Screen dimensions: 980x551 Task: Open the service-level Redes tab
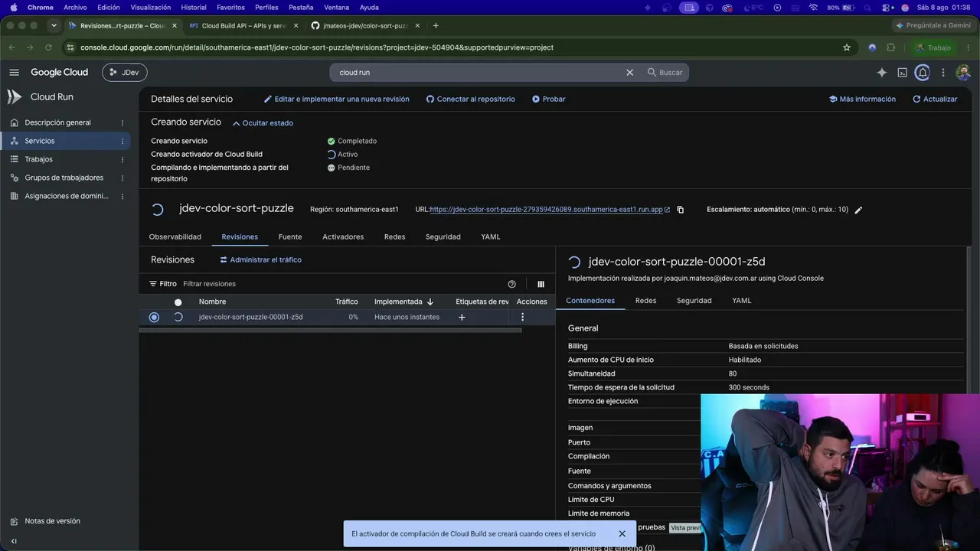(x=394, y=237)
